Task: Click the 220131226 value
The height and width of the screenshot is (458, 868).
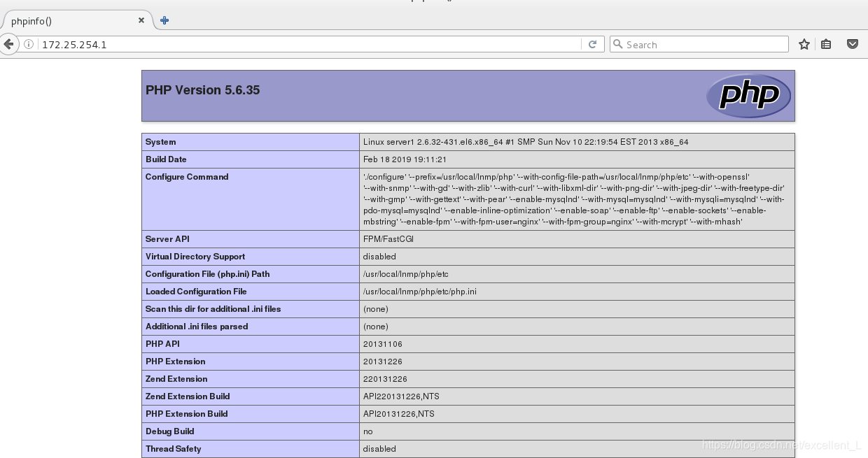Action: tap(385, 379)
